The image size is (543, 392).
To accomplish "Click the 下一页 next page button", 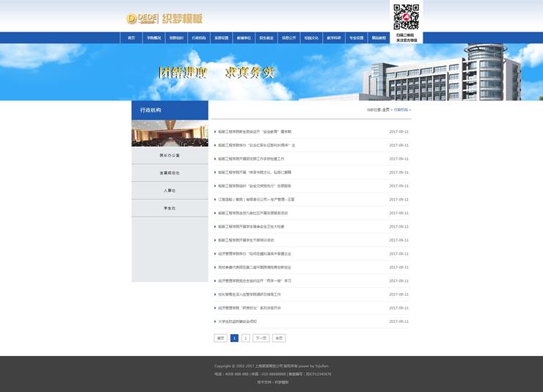I will 261,338.
